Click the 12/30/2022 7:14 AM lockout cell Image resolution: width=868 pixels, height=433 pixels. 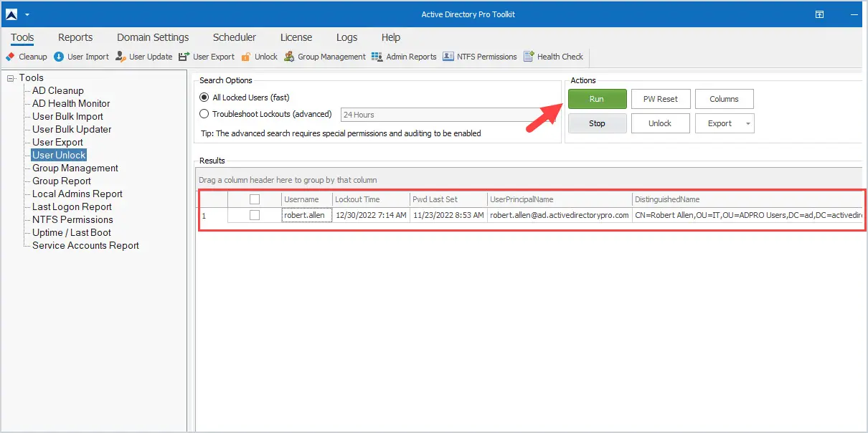(x=370, y=215)
